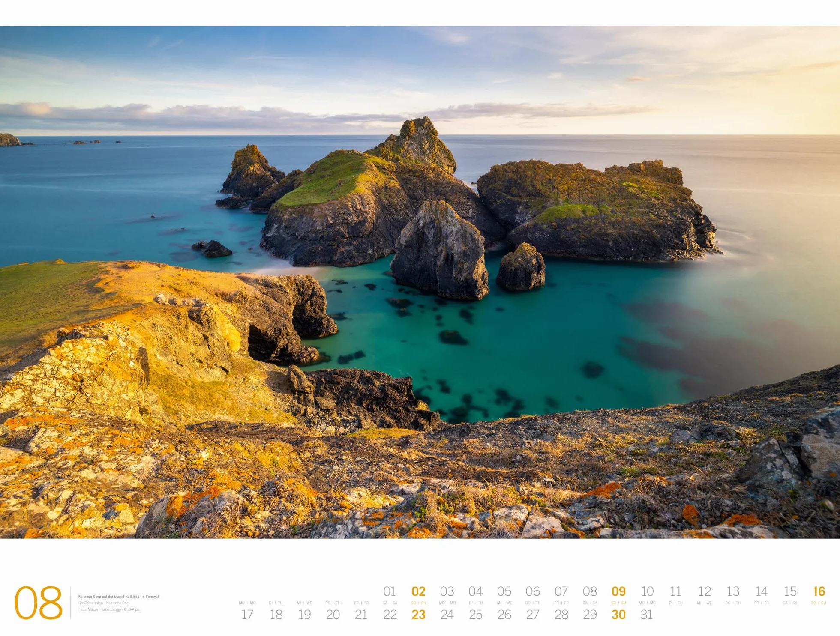Select orange Sunday date 16
The image size is (840, 636).
[x=819, y=591]
